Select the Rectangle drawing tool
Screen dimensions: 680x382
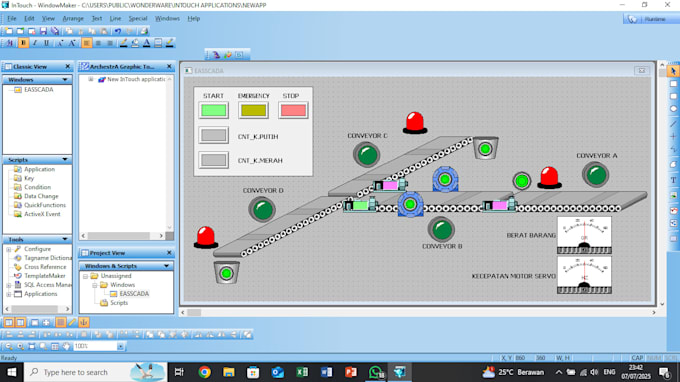[673, 84]
